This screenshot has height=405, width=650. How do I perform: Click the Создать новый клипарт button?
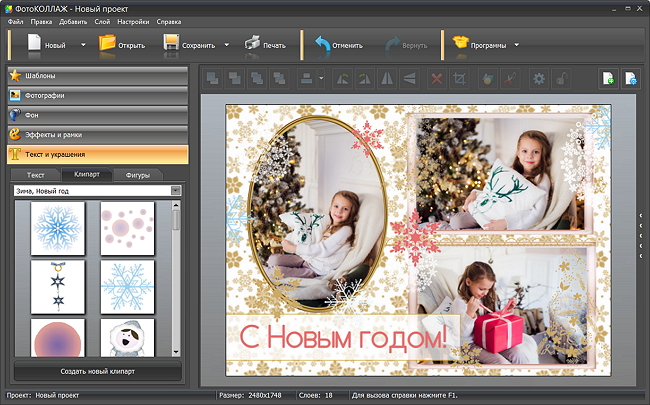[98, 371]
